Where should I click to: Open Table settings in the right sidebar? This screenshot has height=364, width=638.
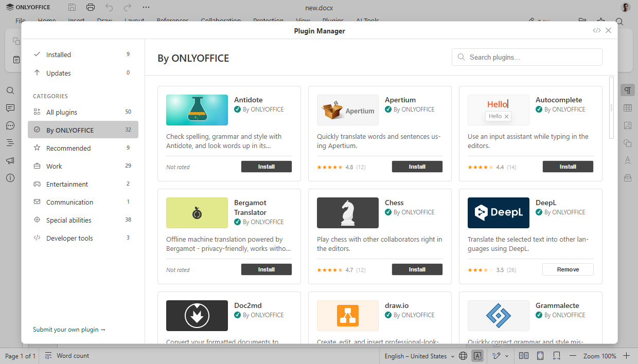pos(628,108)
